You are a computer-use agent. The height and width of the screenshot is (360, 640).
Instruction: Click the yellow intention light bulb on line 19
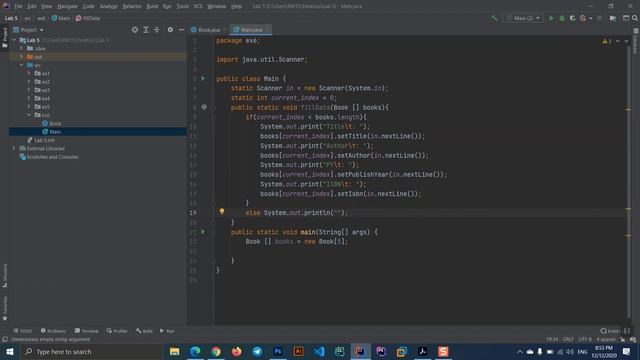pos(222,211)
